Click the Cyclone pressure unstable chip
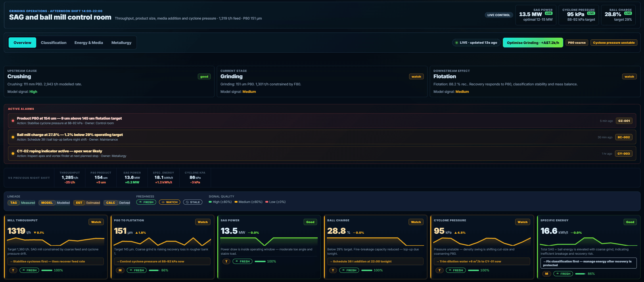 pos(614,43)
